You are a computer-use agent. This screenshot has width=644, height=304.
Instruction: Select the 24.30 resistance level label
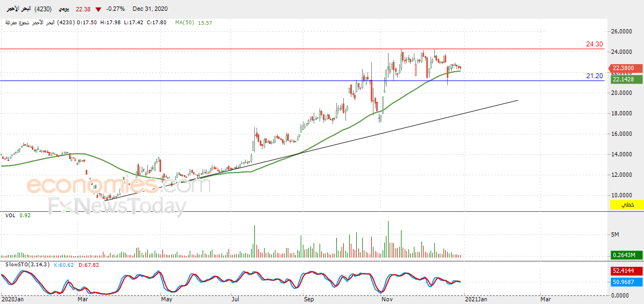(594, 44)
